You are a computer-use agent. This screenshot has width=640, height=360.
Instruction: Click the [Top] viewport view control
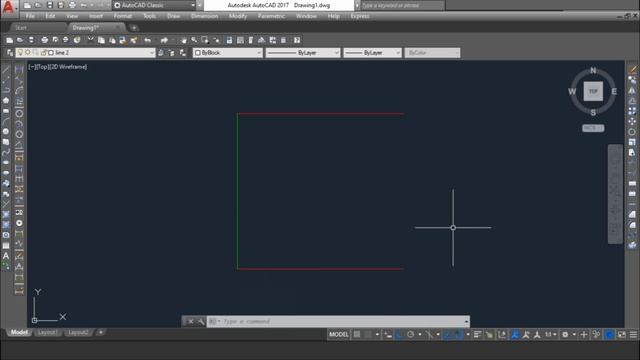pyautogui.click(x=42, y=67)
